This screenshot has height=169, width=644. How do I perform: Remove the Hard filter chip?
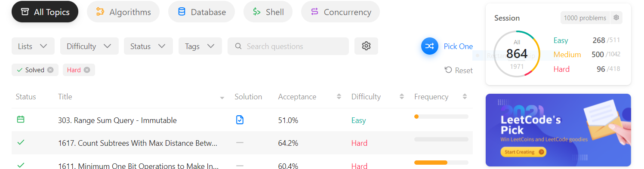point(87,70)
